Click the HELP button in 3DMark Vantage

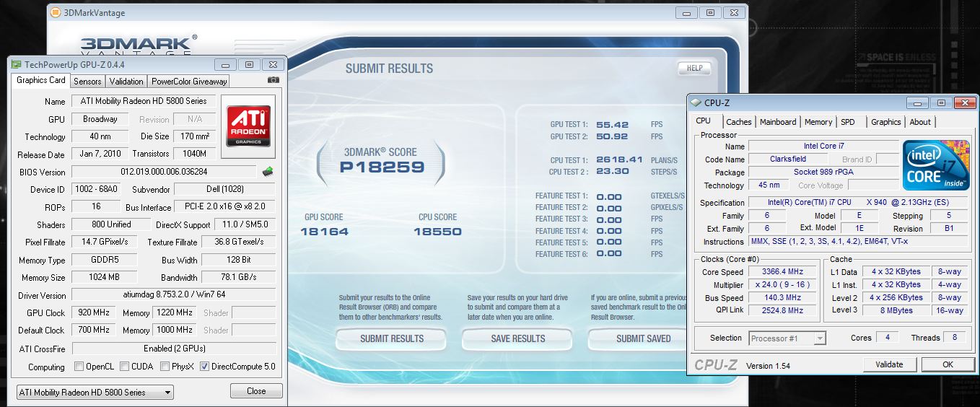pyautogui.click(x=694, y=68)
